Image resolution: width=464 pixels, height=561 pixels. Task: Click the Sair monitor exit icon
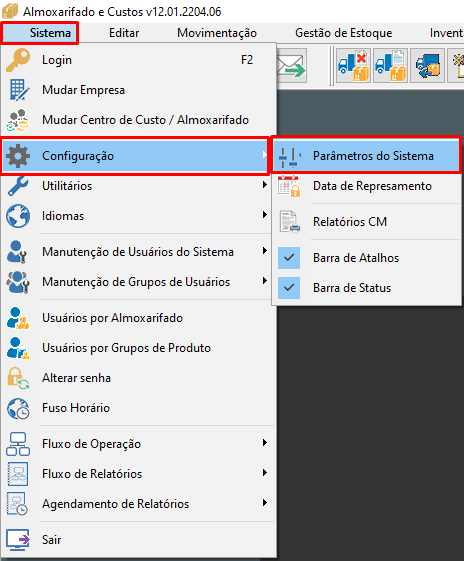click(18, 540)
